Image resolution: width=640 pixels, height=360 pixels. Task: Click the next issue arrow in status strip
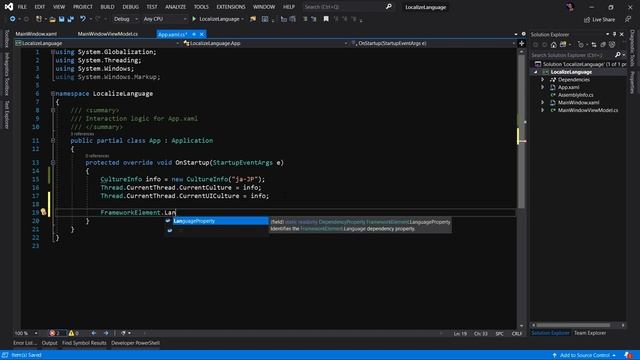(106, 333)
